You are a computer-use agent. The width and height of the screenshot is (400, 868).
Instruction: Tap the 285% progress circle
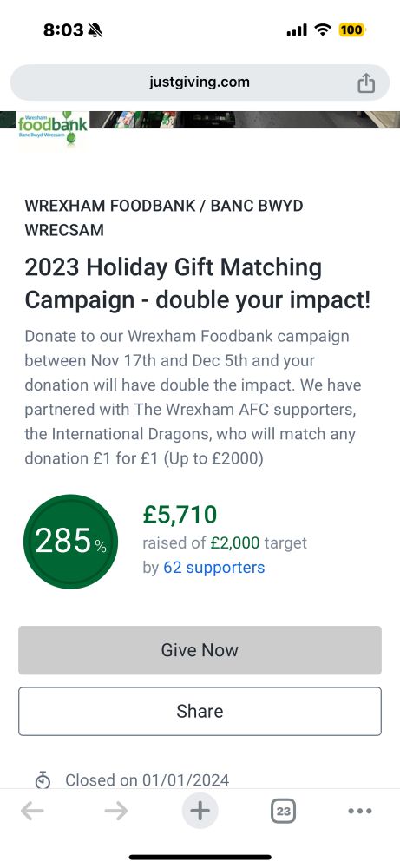(x=71, y=542)
